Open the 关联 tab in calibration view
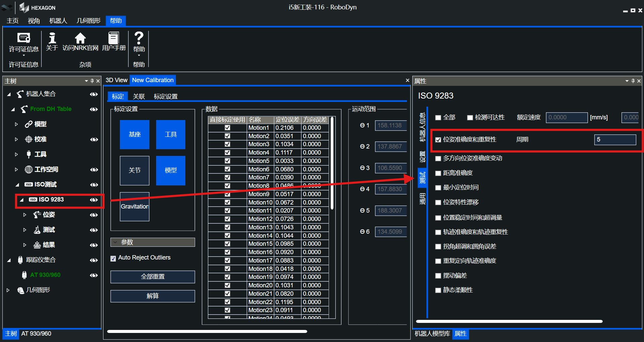The width and height of the screenshot is (644, 342). click(139, 96)
